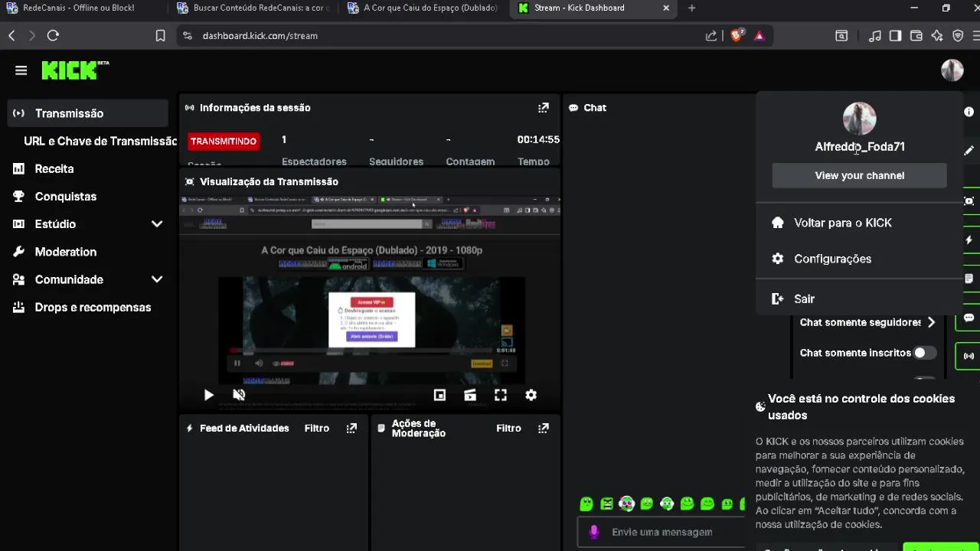This screenshot has height=551, width=980.
Task: Bookmark this page
Action: 160,35
